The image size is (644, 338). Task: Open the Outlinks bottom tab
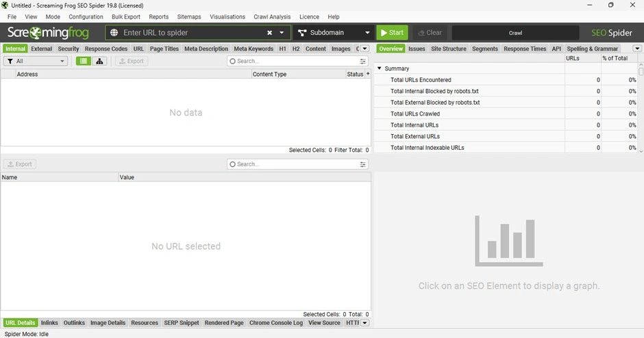74,323
